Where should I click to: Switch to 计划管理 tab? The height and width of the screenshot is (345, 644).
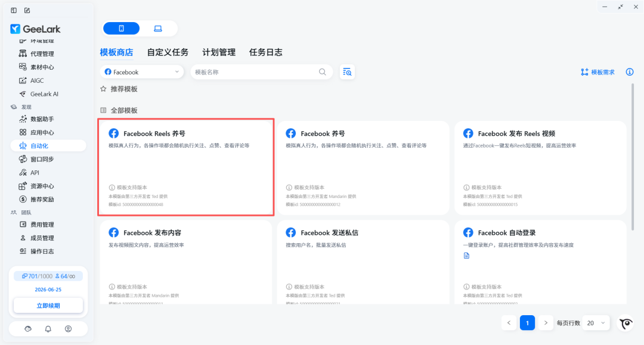click(219, 52)
